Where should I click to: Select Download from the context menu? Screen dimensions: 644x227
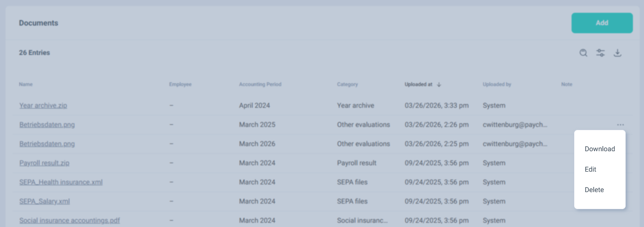pyautogui.click(x=600, y=149)
